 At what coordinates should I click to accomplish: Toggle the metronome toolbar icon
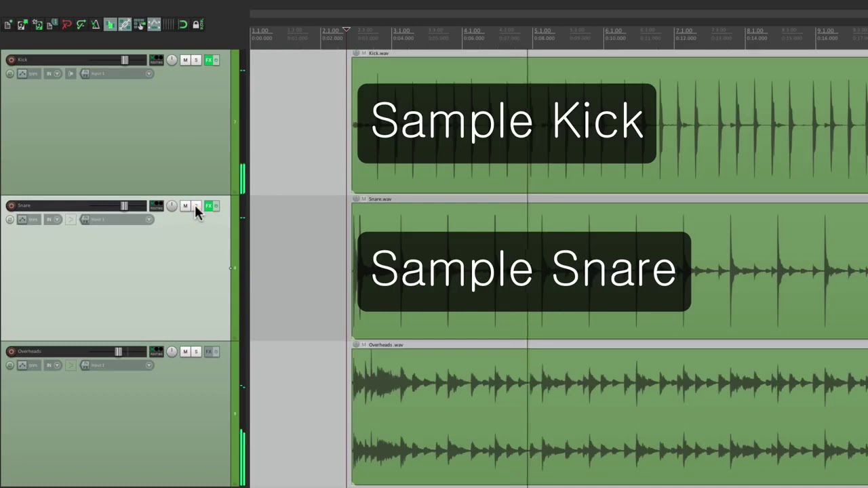pos(96,24)
